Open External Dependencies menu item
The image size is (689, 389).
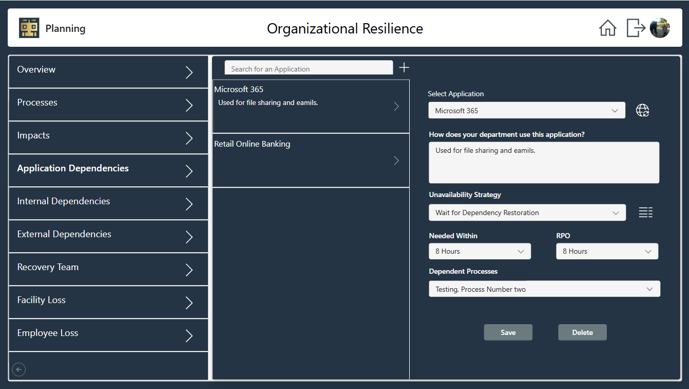[x=108, y=236]
